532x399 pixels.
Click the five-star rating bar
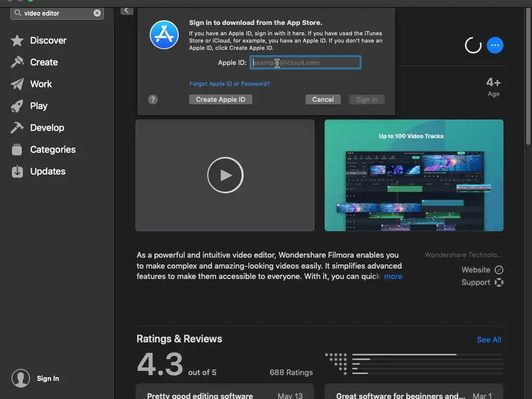[428, 354]
